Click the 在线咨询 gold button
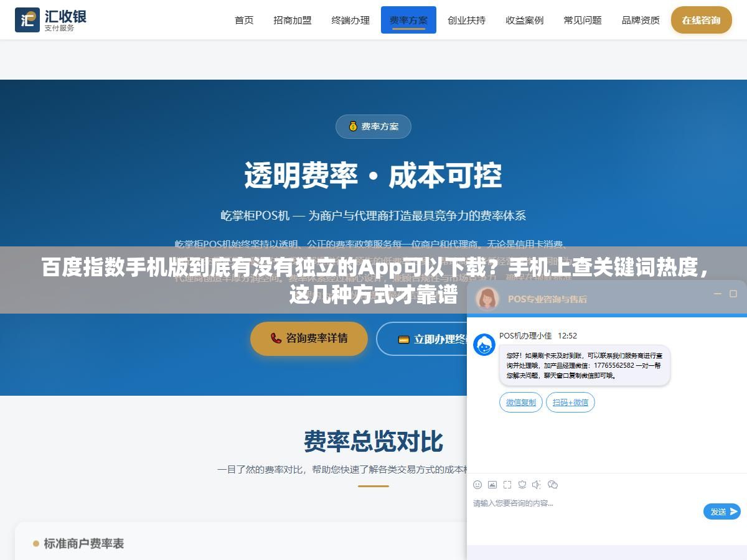 tap(701, 20)
